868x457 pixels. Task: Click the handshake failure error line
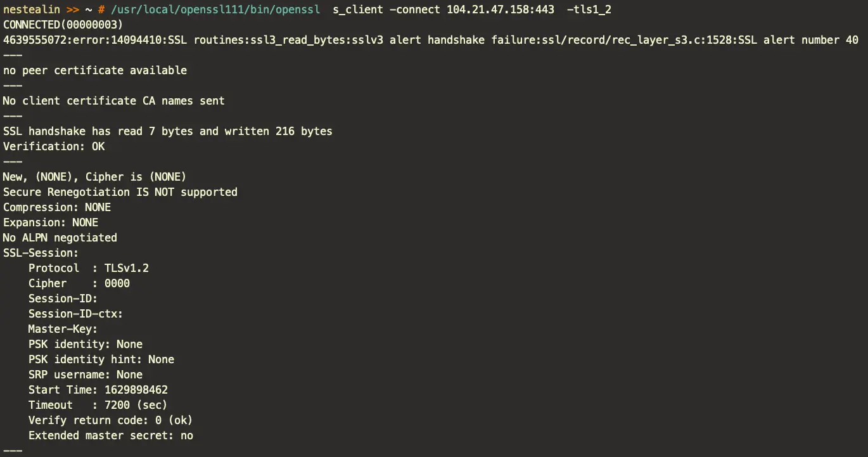click(431, 40)
